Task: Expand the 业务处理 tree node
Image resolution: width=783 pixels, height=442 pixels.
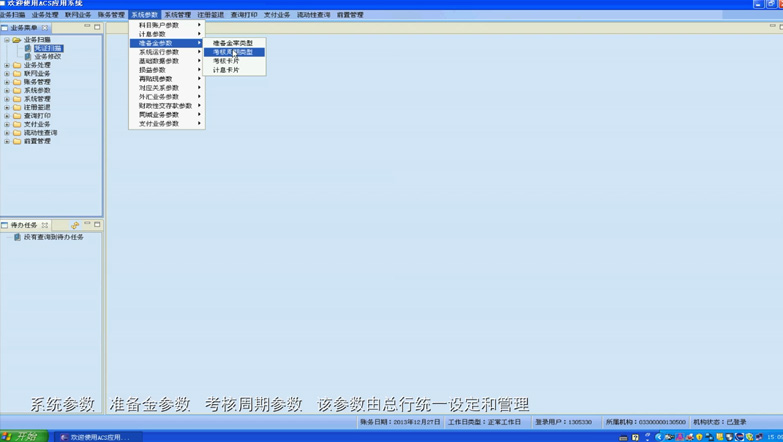Action: [7, 65]
